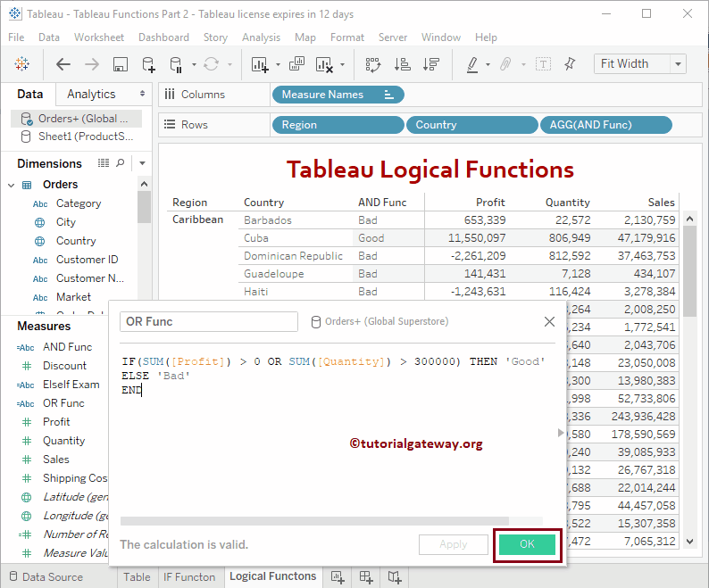Go to the Data Source tab

tap(46, 576)
